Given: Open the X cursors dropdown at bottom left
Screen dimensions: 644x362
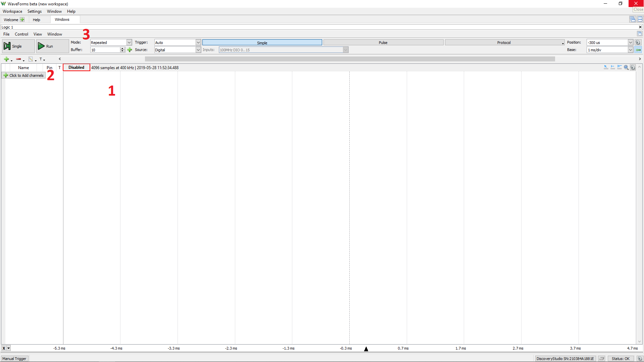Looking at the screenshot, I should point(8,348).
